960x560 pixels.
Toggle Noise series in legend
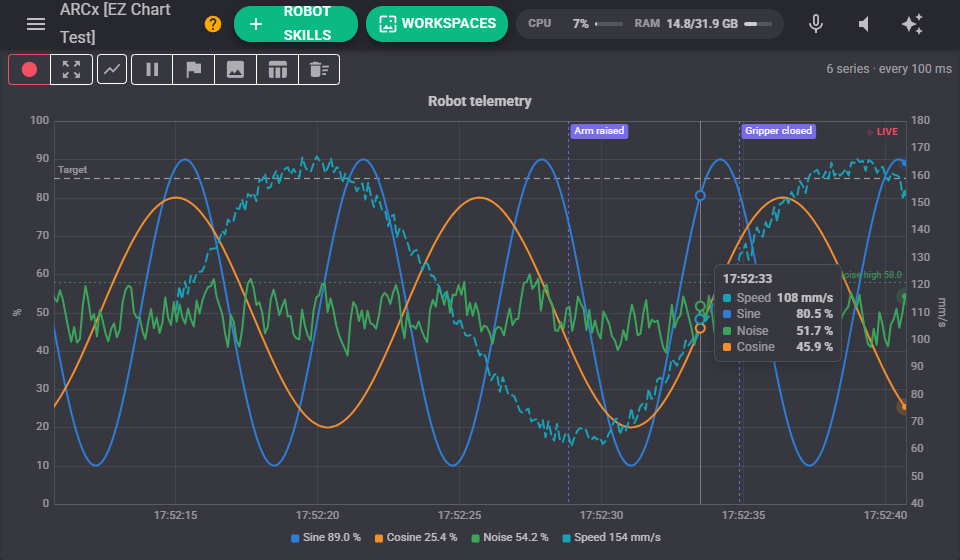pyautogui.click(x=509, y=537)
